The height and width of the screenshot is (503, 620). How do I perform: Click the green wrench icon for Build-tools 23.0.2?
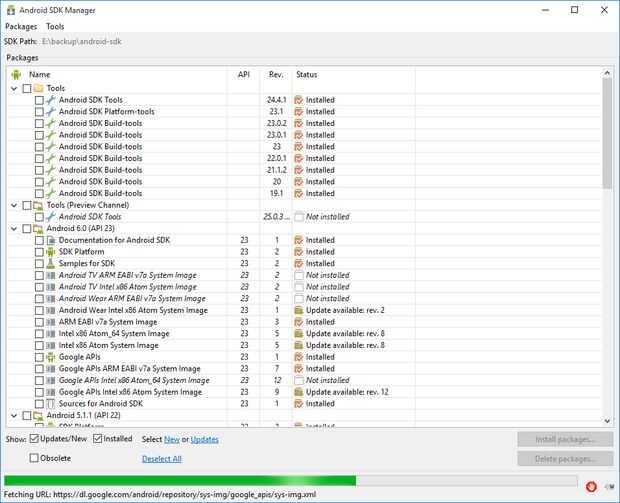coord(51,123)
